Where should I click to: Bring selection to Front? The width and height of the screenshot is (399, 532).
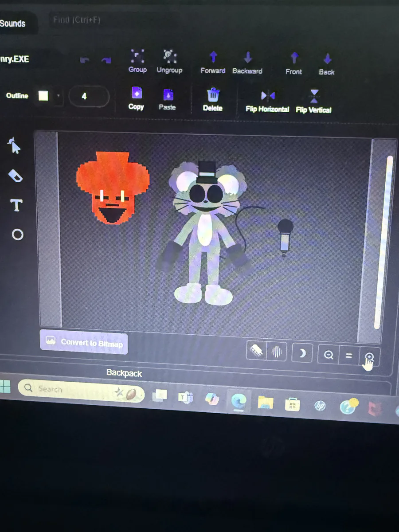point(294,64)
